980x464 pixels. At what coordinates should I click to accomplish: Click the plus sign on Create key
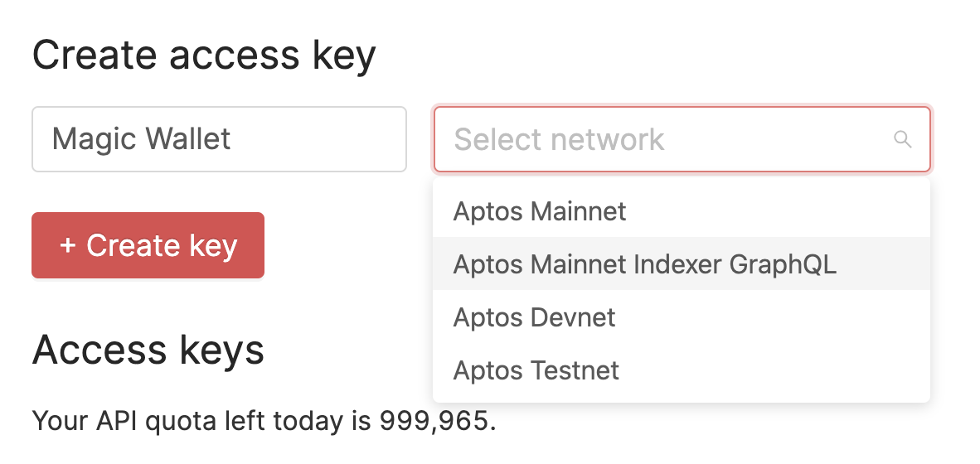pos(68,246)
